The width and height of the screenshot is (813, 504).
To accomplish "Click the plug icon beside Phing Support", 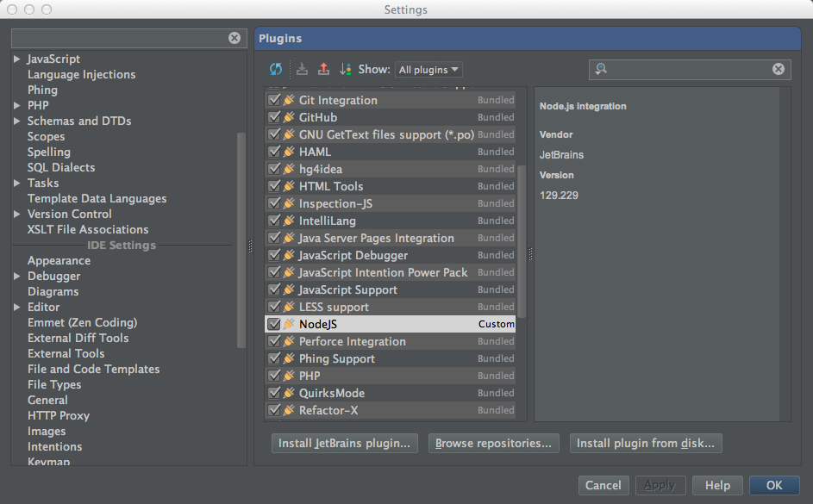I will click(290, 358).
